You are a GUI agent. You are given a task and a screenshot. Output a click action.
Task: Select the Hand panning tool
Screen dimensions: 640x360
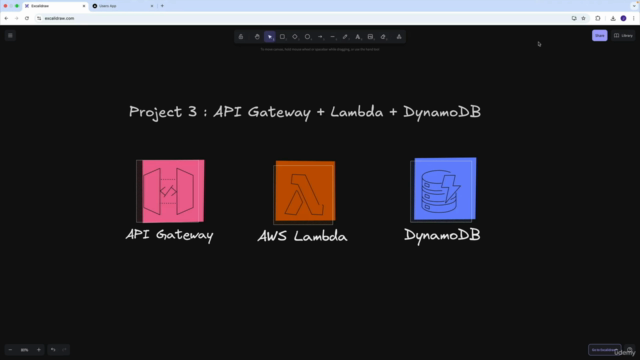(257, 37)
